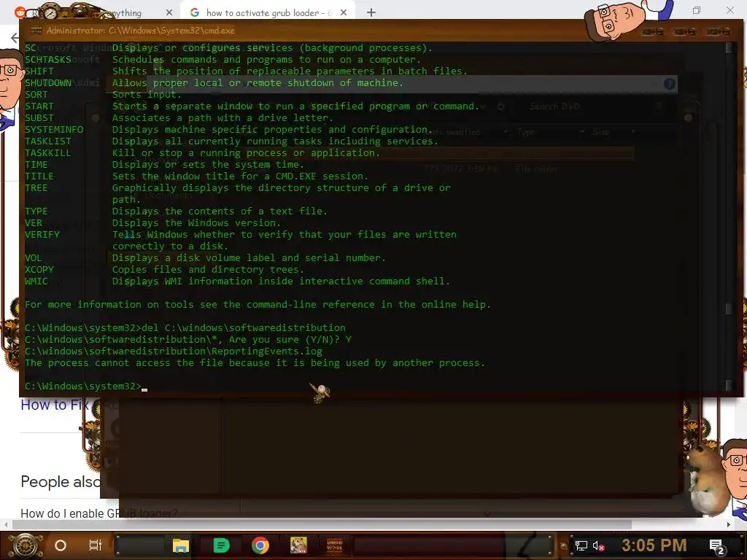
Task: Close the cmd window
Action: pyautogui.click(x=718, y=31)
